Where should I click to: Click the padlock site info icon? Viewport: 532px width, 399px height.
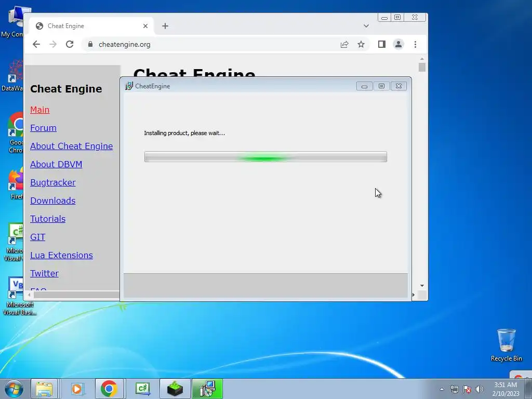(x=90, y=44)
